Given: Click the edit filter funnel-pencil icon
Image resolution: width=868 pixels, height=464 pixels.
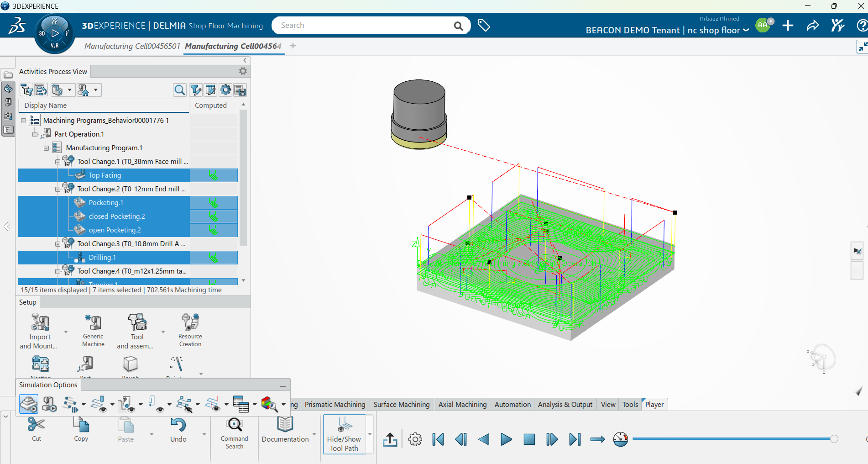Looking at the screenshot, I should tap(196, 90).
